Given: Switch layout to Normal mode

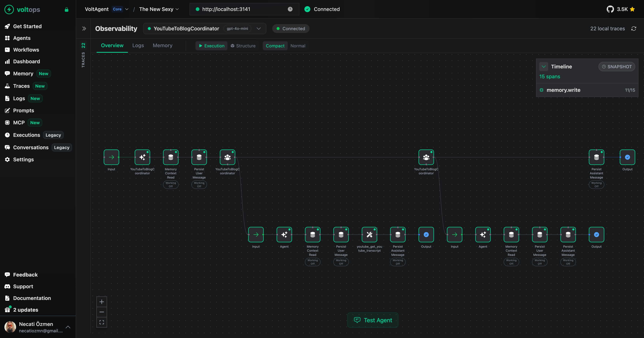Looking at the screenshot, I should tap(298, 46).
